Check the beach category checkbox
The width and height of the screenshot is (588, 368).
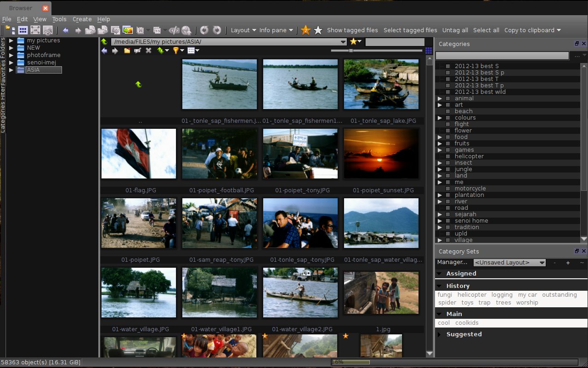pyautogui.click(x=448, y=111)
